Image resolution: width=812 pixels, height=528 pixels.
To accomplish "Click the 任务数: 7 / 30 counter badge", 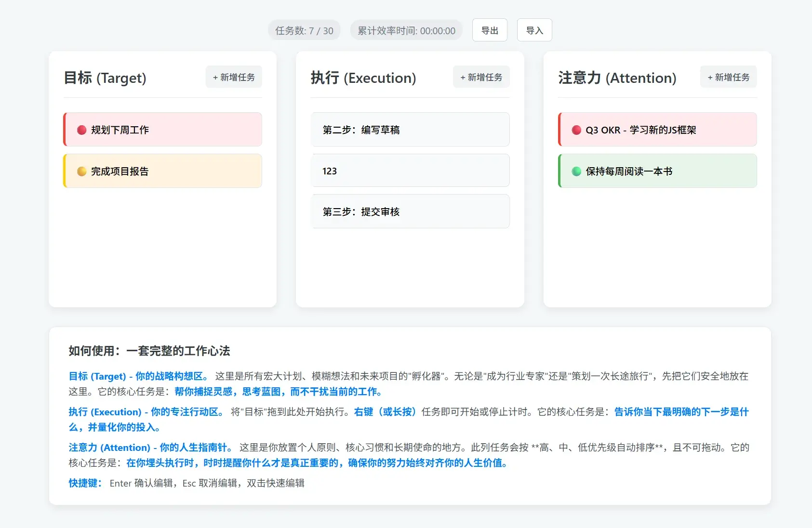I will coord(304,30).
